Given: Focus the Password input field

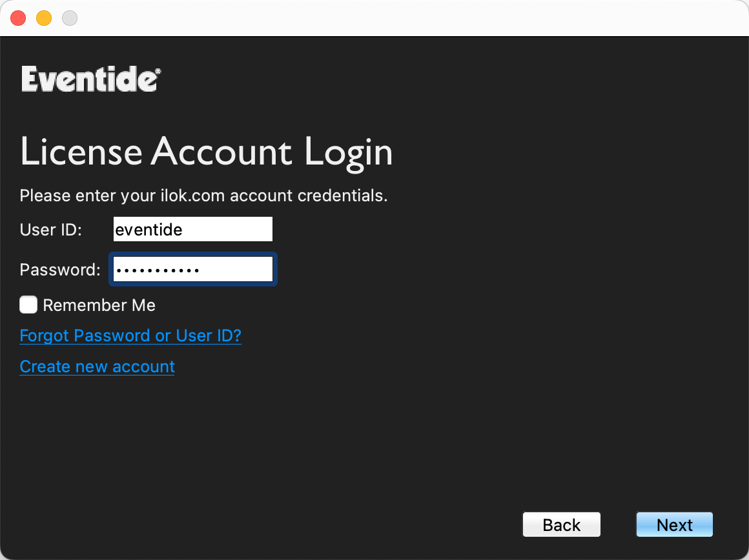Looking at the screenshot, I should 192,269.
